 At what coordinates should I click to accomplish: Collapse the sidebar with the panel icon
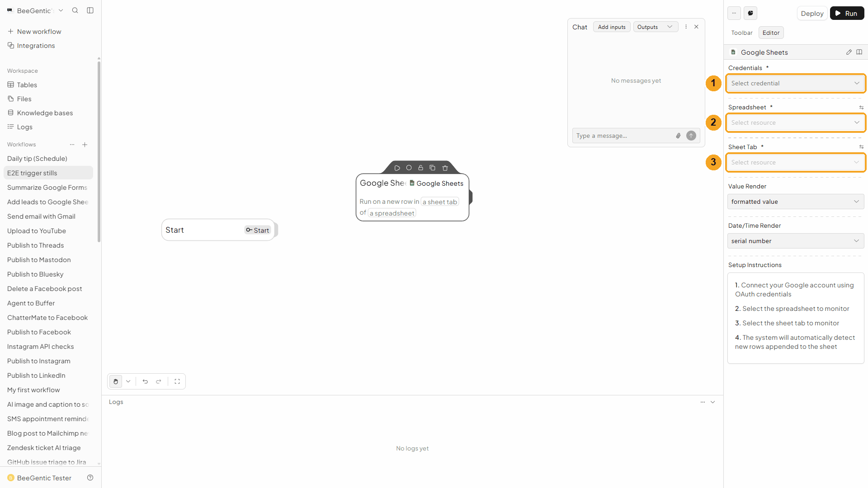(90, 10)
